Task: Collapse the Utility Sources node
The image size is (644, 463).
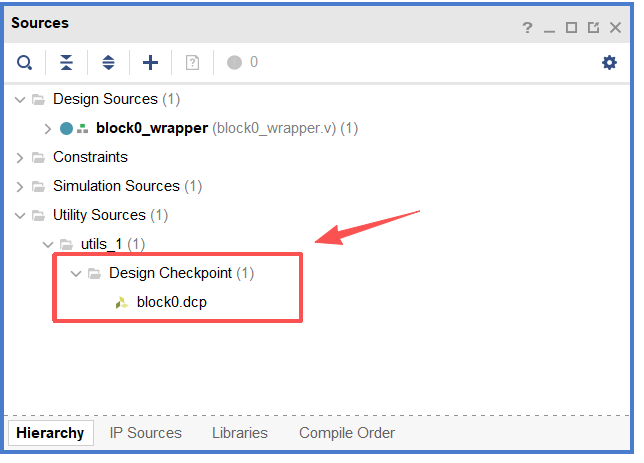Action: click(x=20, y=215)
